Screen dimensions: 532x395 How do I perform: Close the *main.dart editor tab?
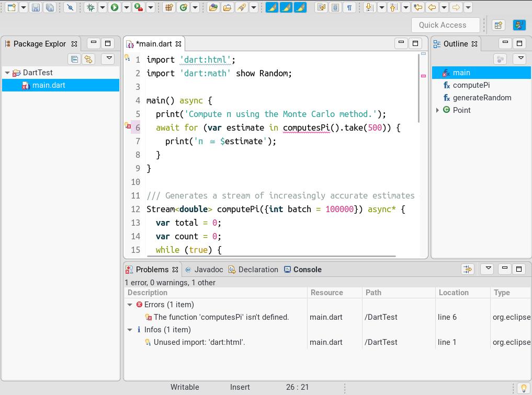coord(178,44)
